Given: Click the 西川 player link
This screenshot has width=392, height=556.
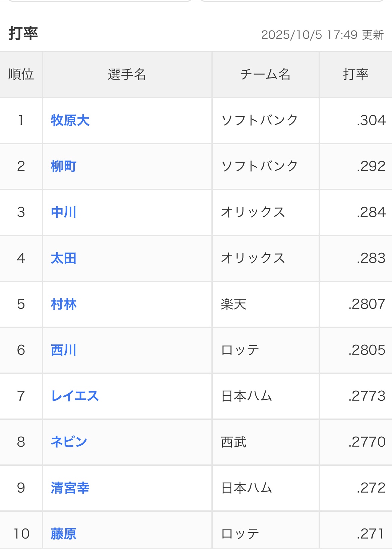Looking at the screenshot, I should [64, 350].
